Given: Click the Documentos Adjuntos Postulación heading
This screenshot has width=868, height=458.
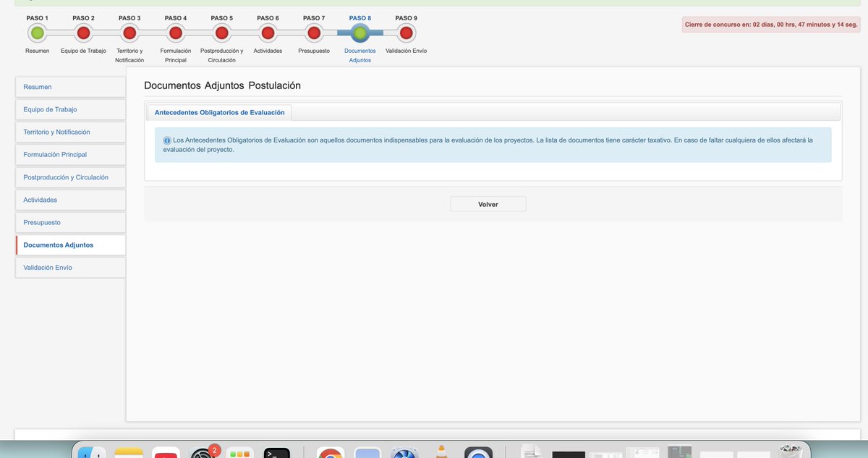Looking at the screenshot, I should tap(223, 85).
